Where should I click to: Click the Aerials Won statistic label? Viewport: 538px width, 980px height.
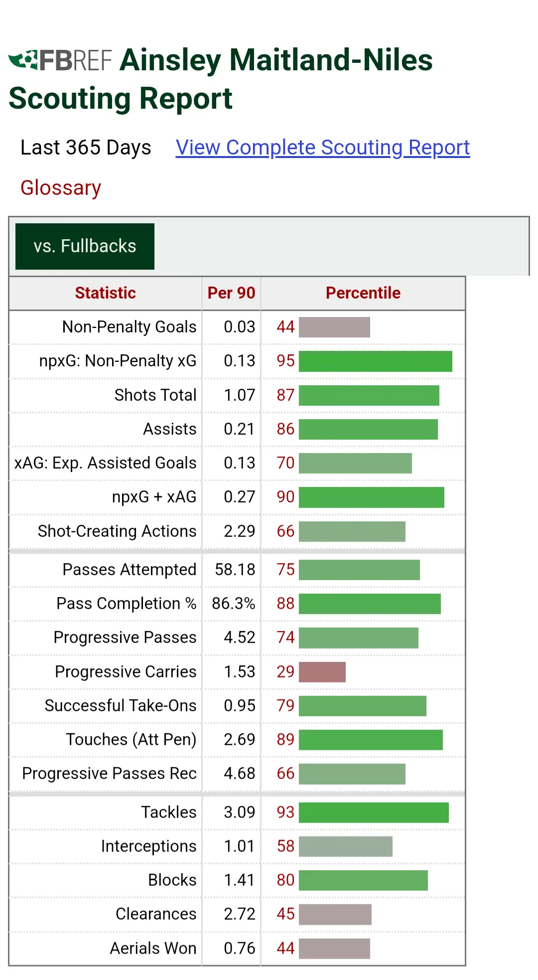click(153, 948)
